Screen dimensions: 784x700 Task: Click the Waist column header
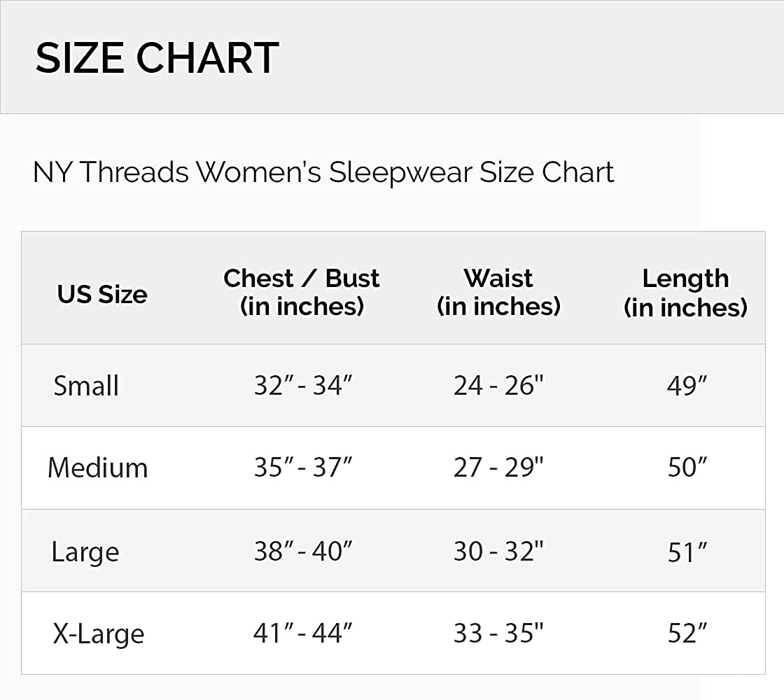(498, 292)
